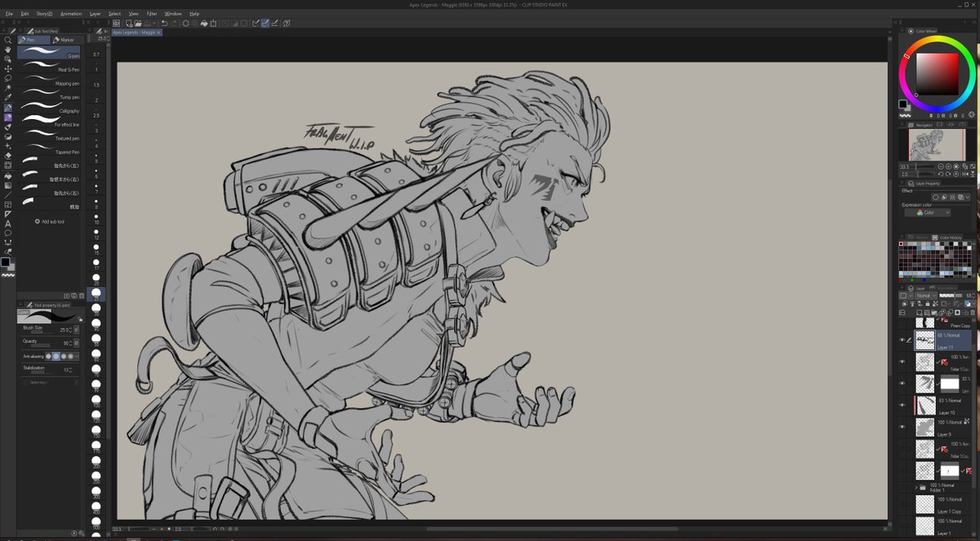Select the Move layer tool

point(8,69)
